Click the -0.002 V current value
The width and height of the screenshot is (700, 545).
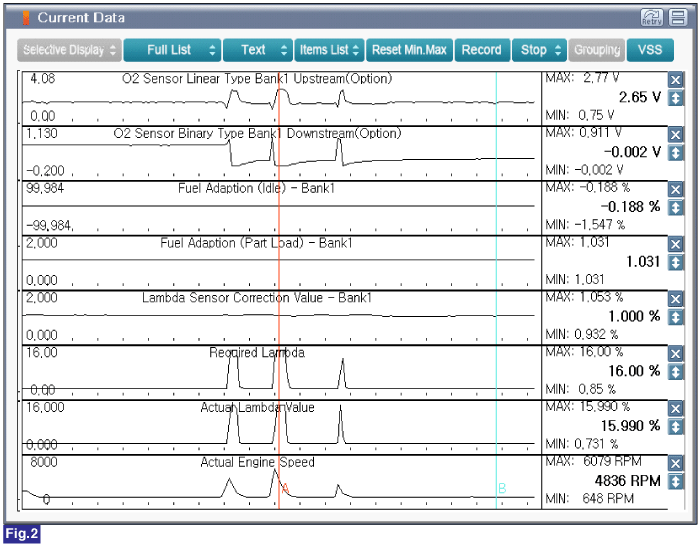[632, 152]
